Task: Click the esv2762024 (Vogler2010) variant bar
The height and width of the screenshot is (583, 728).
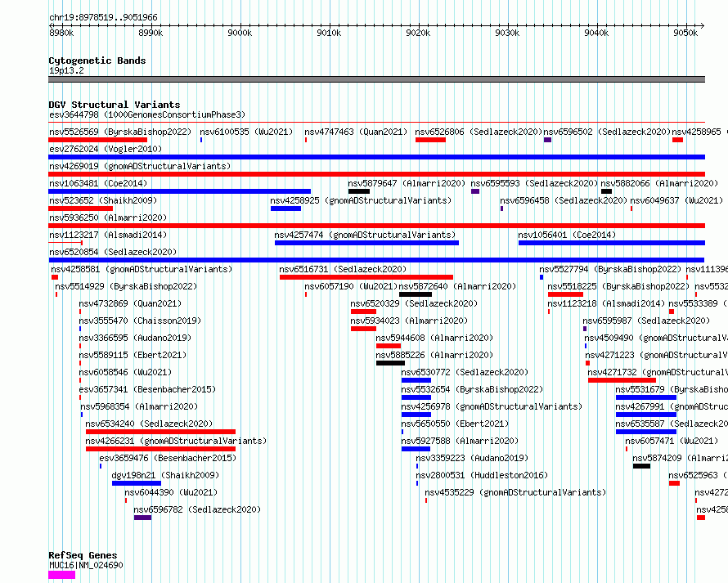Action: point(376,157)
